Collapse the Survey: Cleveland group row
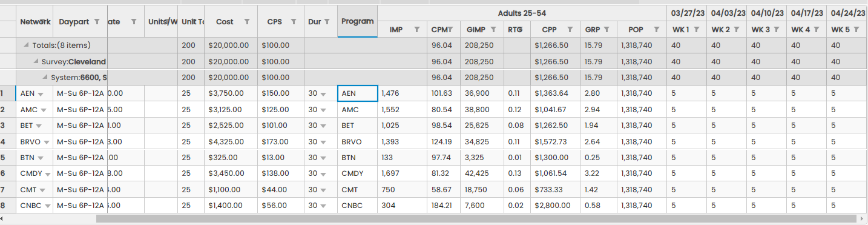This screenshot has height=225, width=868. [x=36, y=62]
